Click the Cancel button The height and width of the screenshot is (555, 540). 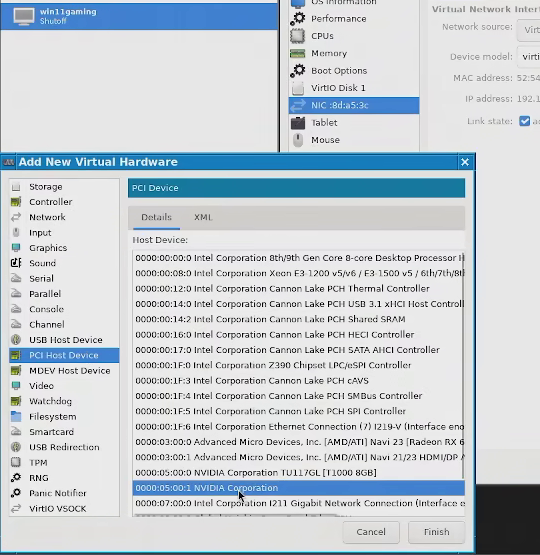click(371, 532)
